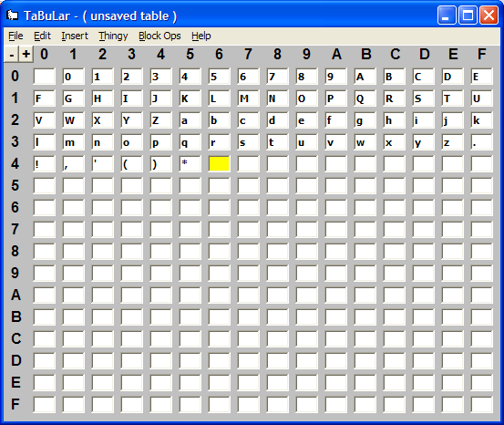This screenshot has height=425, width=504.
Task: Click the bottom-right cell in row F column F
Action: coord(481,404)
